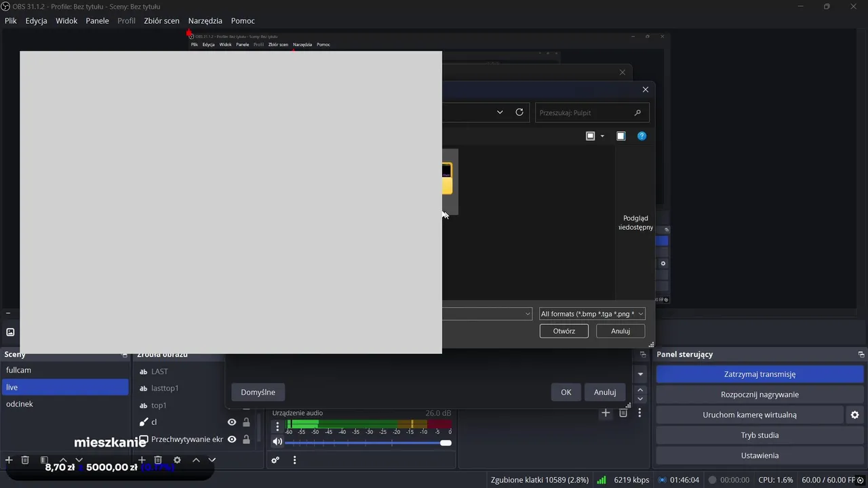This screenshot has width=868, height=488.
Task: Open Urządzenie audio channel options dots
Action: click(x=277, y=427)
